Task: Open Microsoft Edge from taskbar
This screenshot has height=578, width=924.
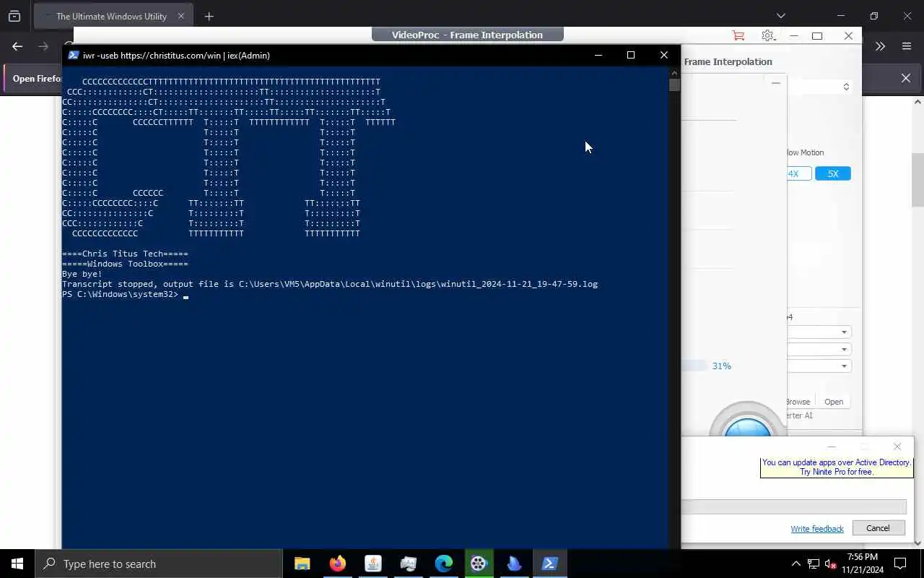Action: pyautogui.click(x=444, y=564)
